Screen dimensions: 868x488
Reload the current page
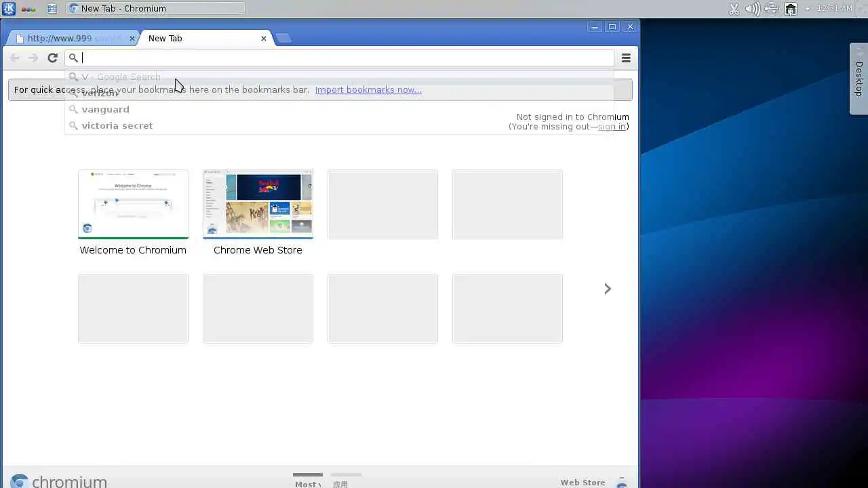[x=52, y=58]
